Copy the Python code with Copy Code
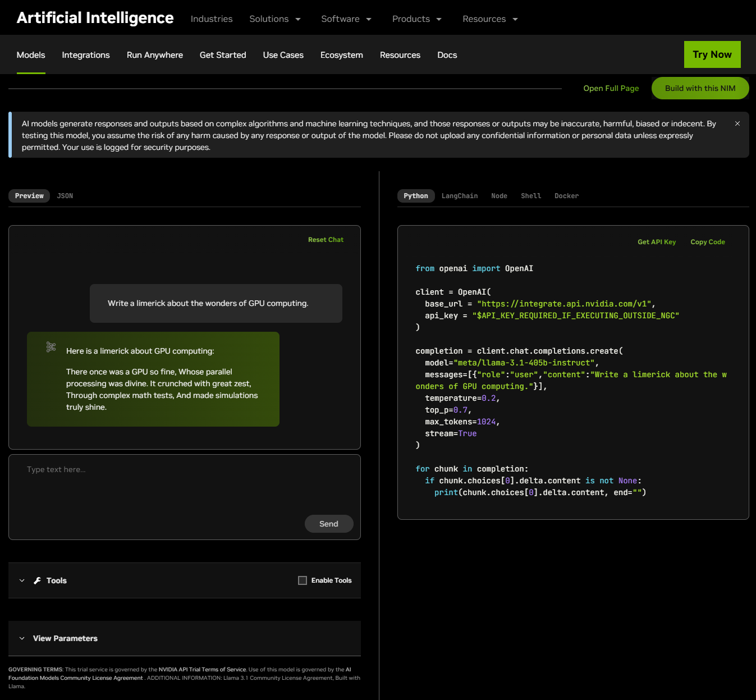The image size is (756, 700). pos(707,241)
